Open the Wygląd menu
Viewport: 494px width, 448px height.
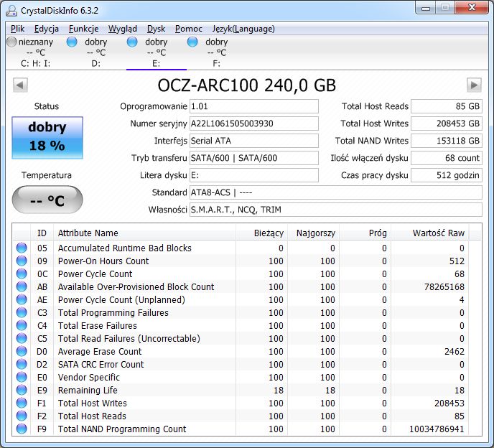coord(123,29)
